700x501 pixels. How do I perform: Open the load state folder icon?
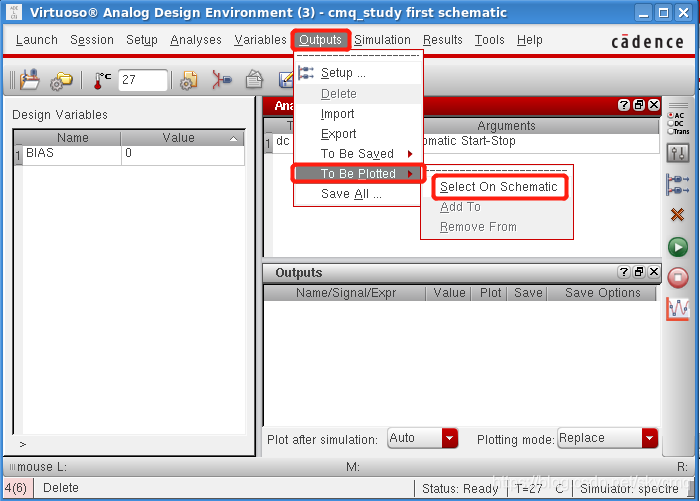29,80
